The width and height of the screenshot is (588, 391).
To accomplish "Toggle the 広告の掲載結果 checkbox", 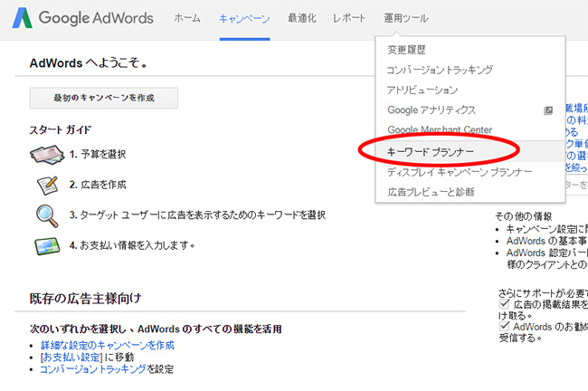I will pyautogui.click(x=505, y=304).
